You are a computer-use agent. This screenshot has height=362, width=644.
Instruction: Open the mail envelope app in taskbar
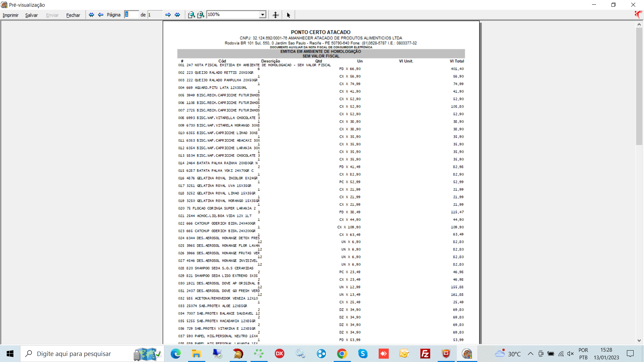[x=404, y=354]
